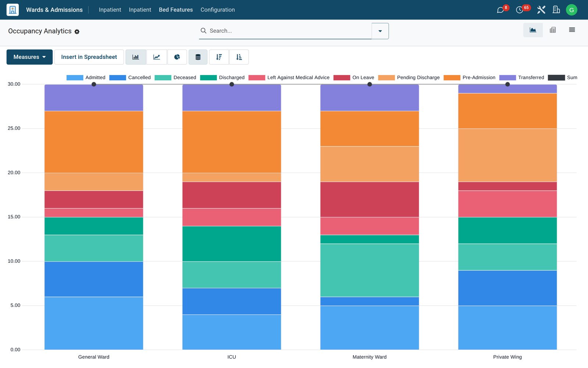This screenshot has height=368, width=588.
Task: Toggle the Transferred legend series
Action: [522, 78]
